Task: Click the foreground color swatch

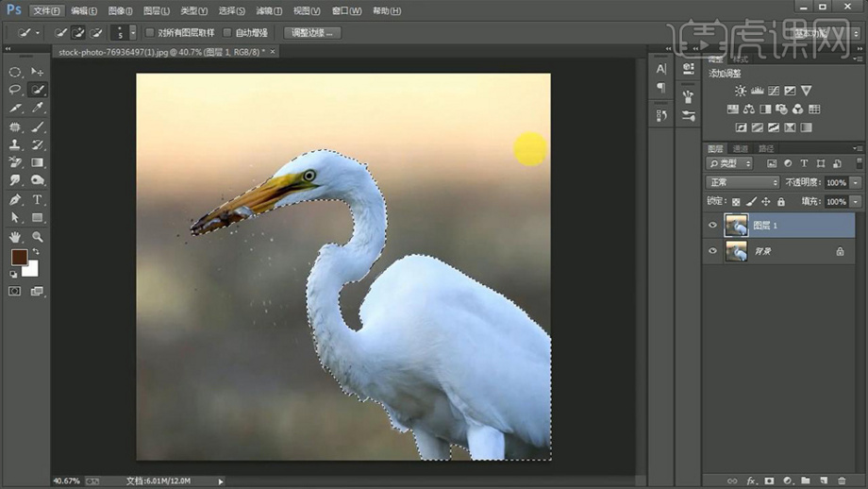Action: (18, 257)
